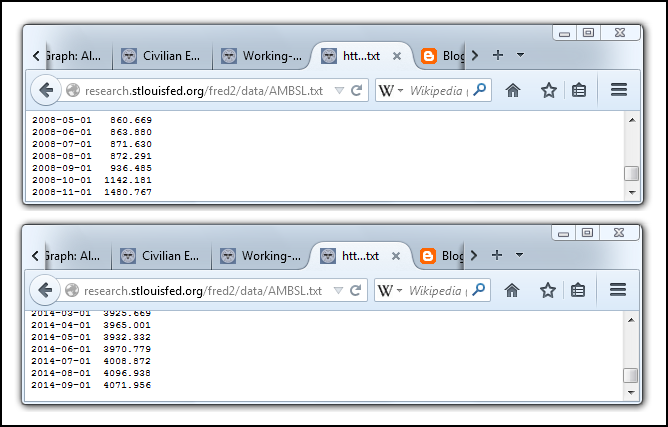Switch to Working-... tab in top window
Screen dimensions: 668x427
262,56
